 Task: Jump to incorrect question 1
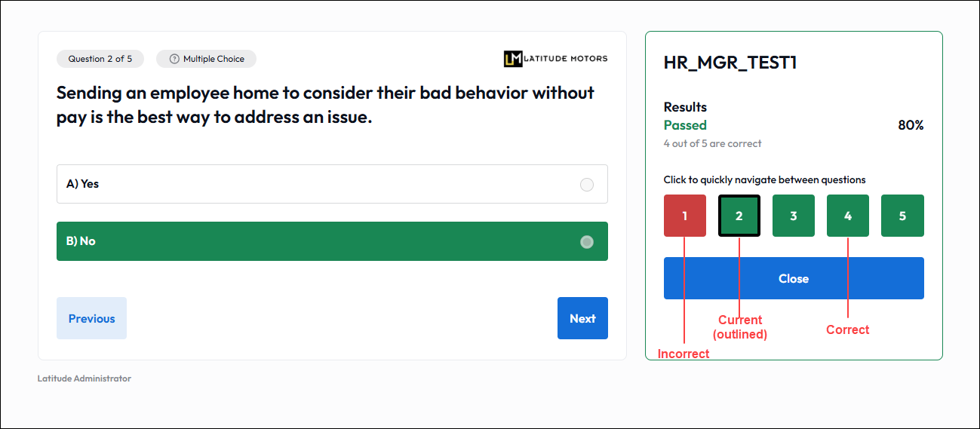(685, 216)
